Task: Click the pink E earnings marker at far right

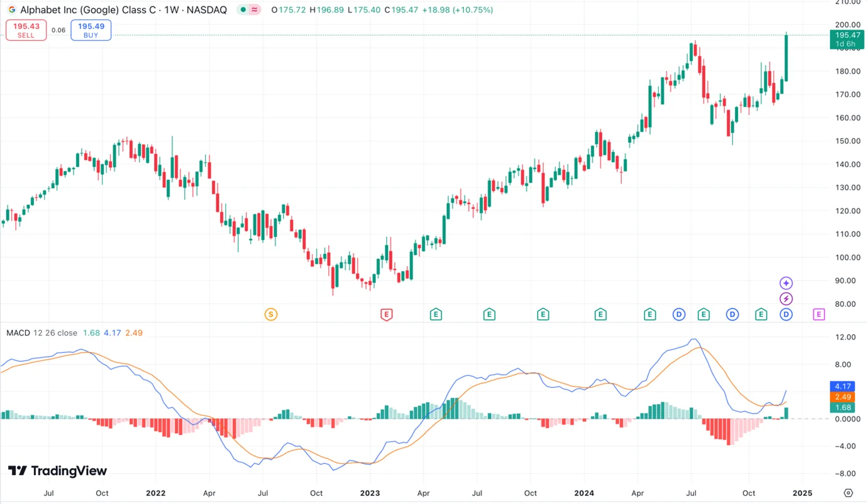Action: [819, 314]
